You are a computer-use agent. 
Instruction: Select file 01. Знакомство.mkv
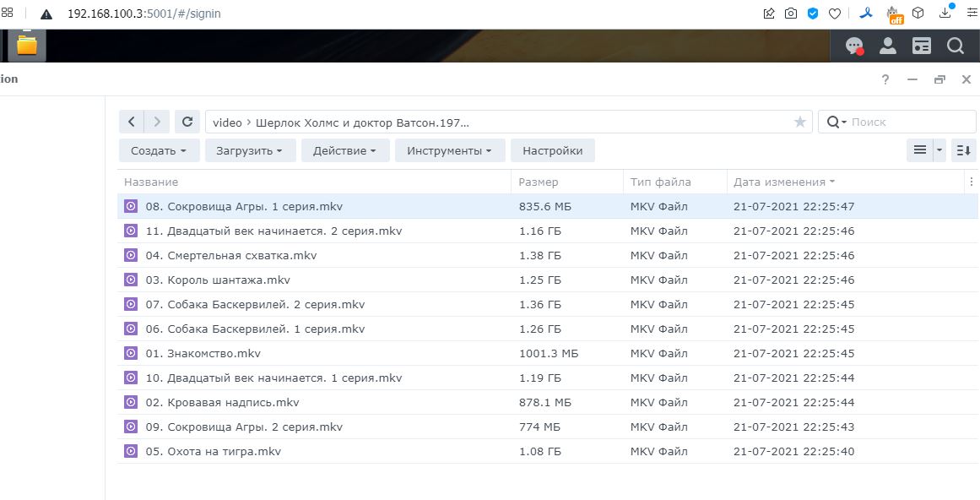pyautogui.click(x=203, y=354)
